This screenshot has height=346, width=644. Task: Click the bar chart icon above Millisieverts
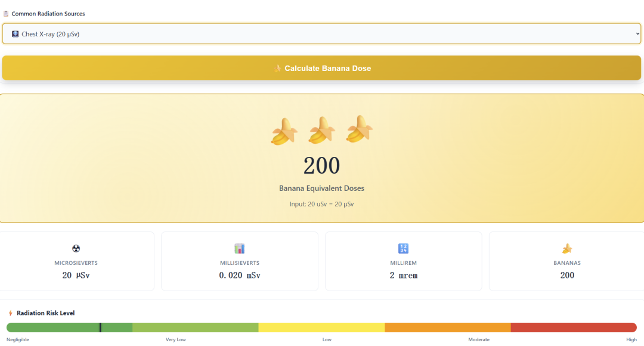(240, 248)
